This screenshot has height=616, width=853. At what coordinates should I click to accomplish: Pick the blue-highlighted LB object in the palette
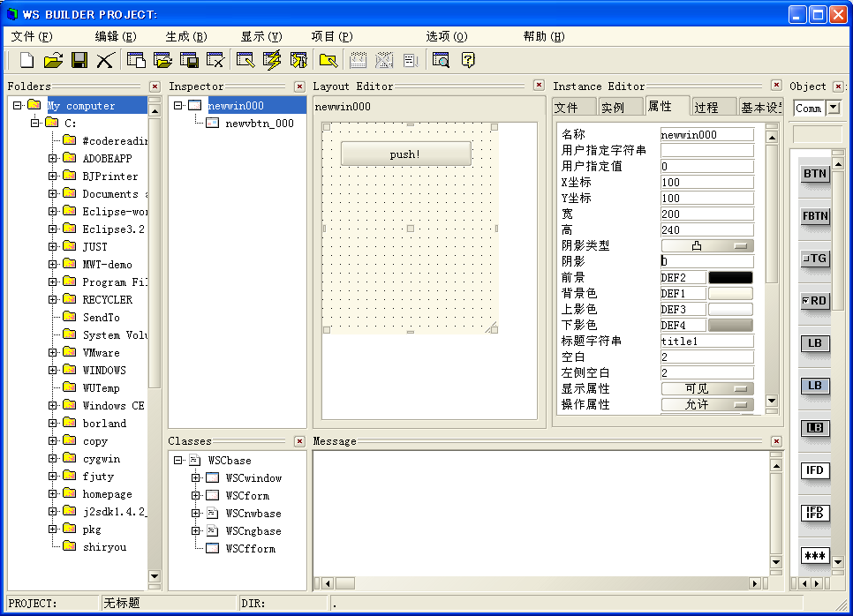pyautogui.click(x=815, y=386)
